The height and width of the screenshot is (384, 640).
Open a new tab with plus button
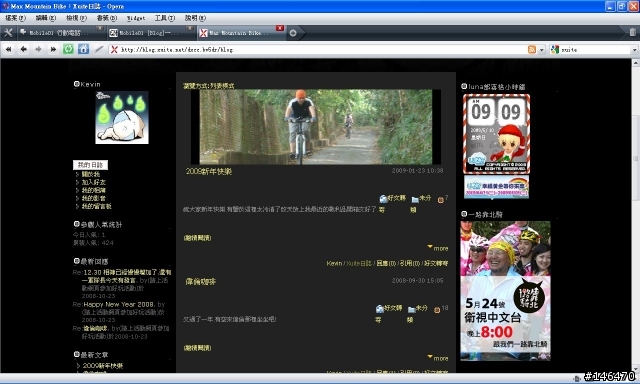(x=293, y=33)
